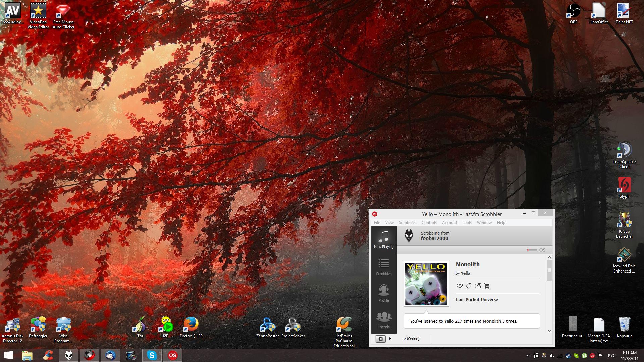Expand hidden system tray icons
The width and height of the screenshot is (644, 362).
(x=528, y=356)
